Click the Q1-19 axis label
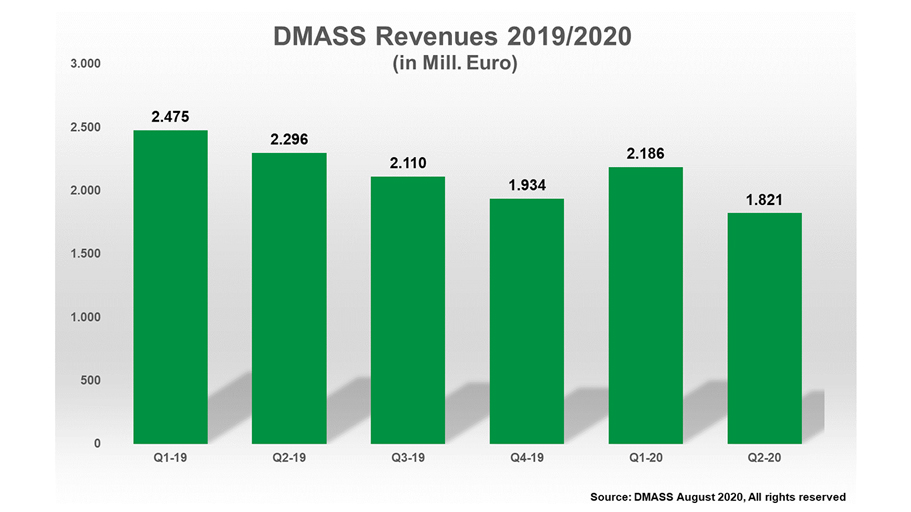Screen dimensions: 911x512 tap(170, 459)
